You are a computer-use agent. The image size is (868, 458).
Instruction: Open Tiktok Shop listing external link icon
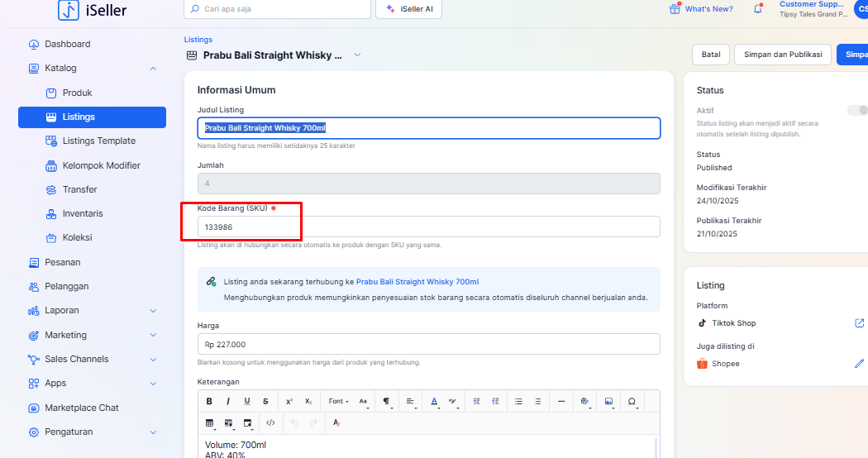pos(859,323)
